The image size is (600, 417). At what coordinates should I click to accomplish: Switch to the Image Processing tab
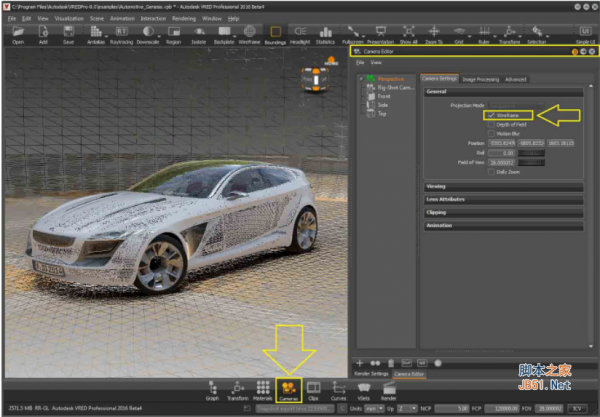[x=480, y=78]
